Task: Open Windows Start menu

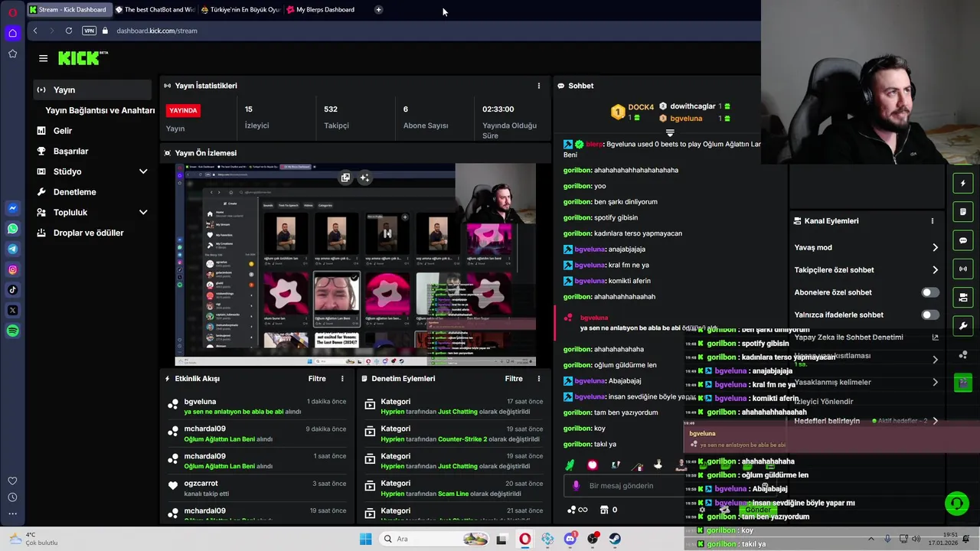Action: pyautogui.click(x=365, y=539)
